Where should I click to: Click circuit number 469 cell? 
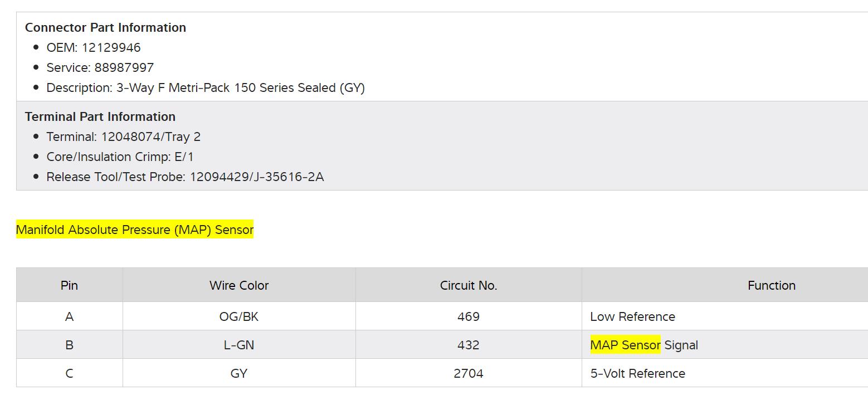coord(469,317)
